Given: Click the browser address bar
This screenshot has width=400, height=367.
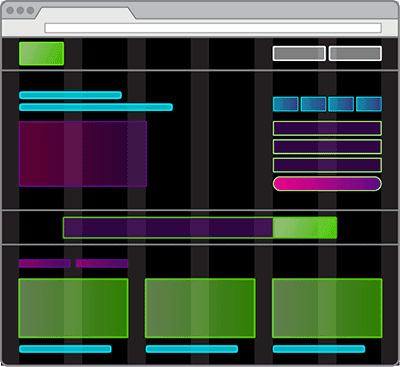Looking at the screenshot, I should coord(213,28).
